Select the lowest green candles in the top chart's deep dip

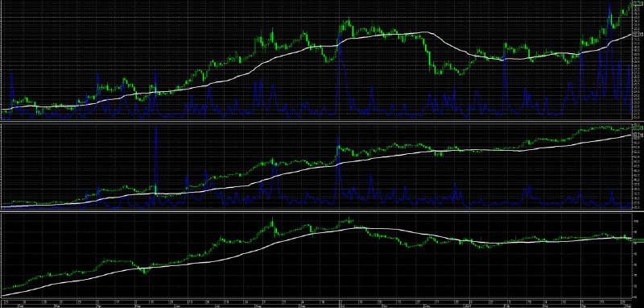coord(439,72)
